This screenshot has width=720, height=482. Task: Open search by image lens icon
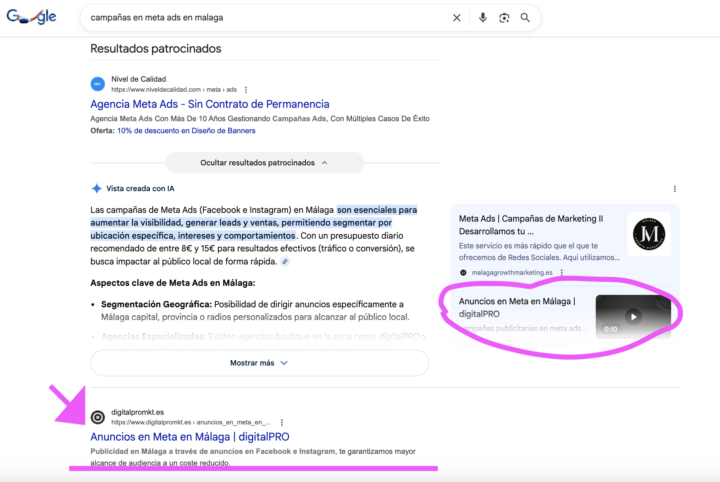[504, 18]
